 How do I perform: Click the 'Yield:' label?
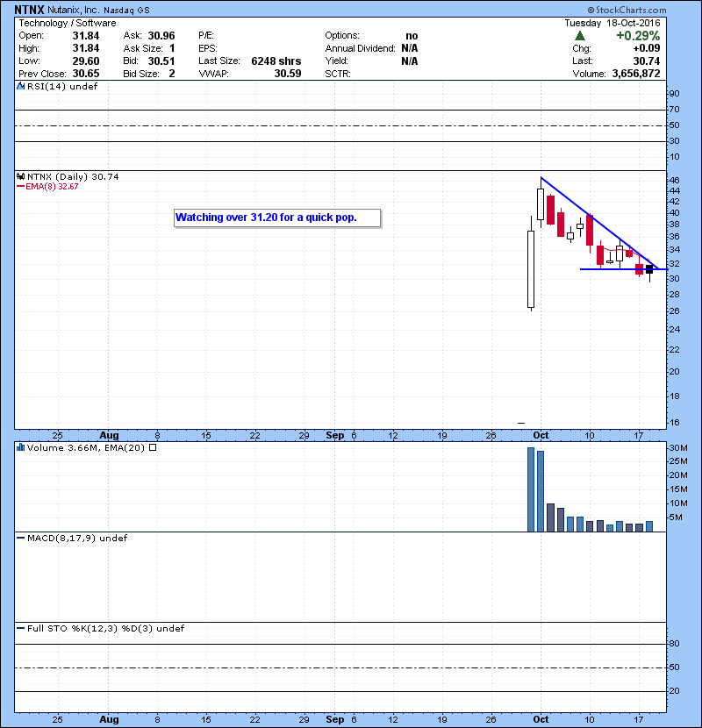coord(336,61)
